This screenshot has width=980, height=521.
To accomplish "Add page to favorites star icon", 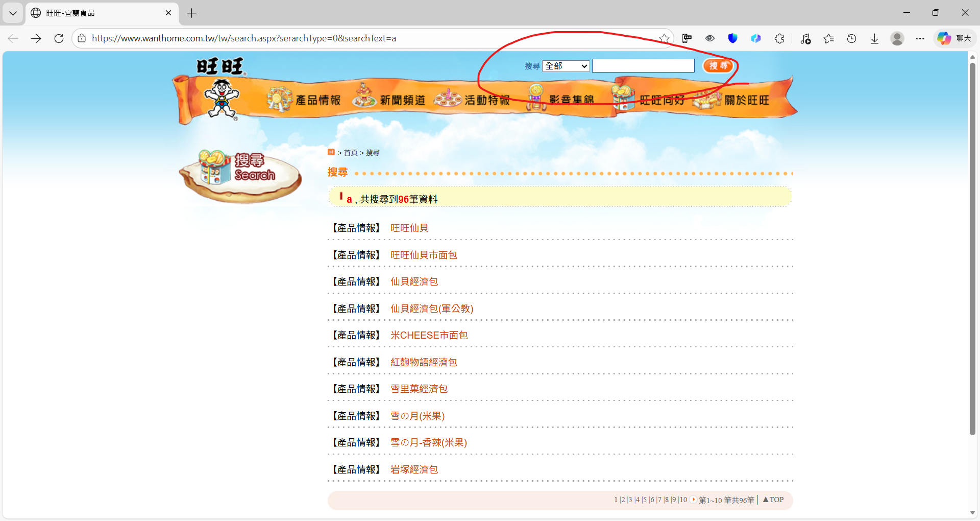I will 664,38.
